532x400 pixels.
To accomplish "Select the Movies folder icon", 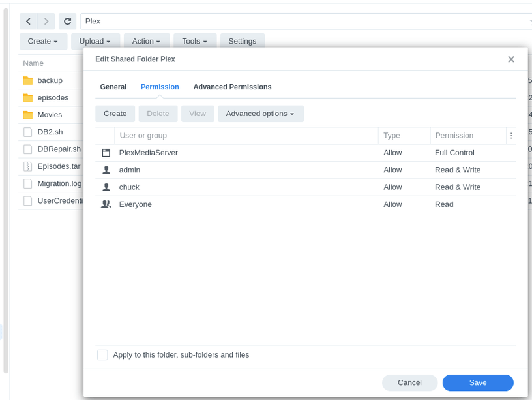I will (x=28, y=115).
